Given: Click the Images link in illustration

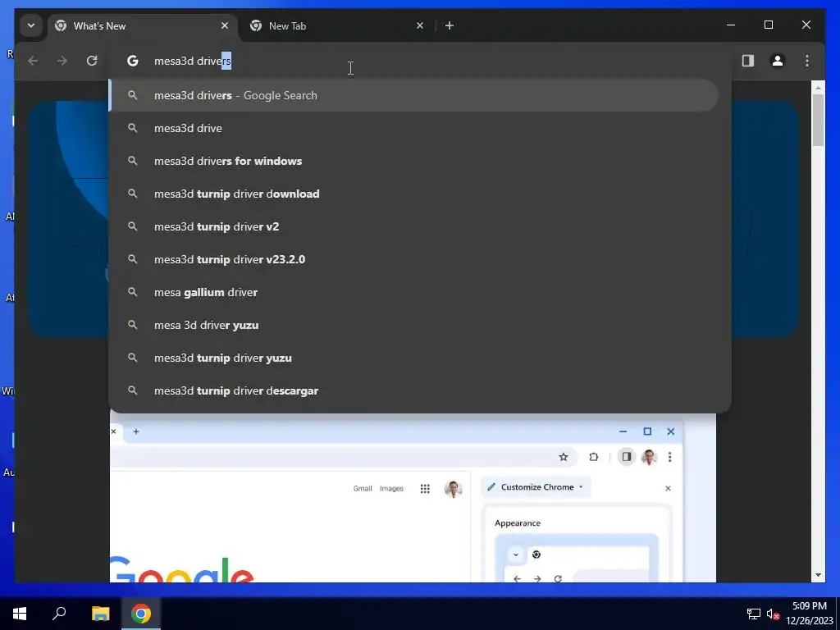Looking at the screenshot, I should (391, 489).
